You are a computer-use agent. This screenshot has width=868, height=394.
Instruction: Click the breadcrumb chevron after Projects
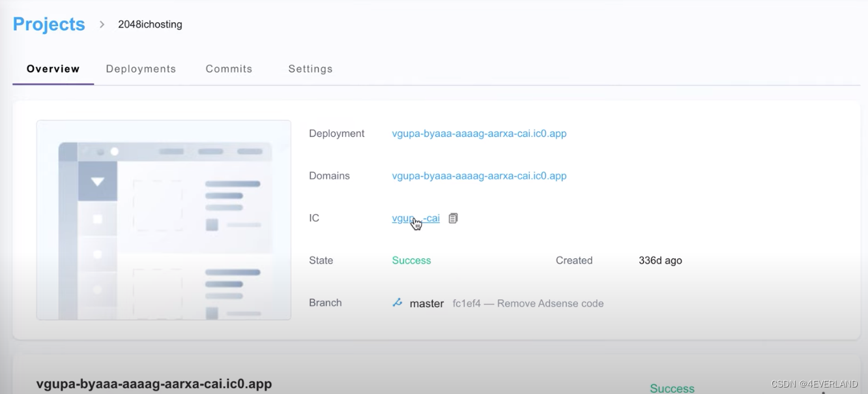click(x=102, y=24)
